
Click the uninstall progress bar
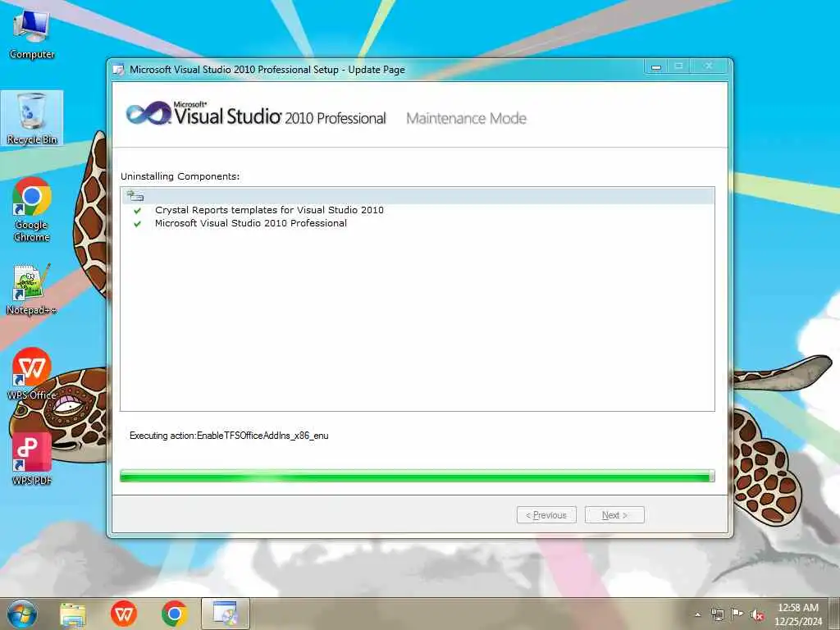(418, 476)
